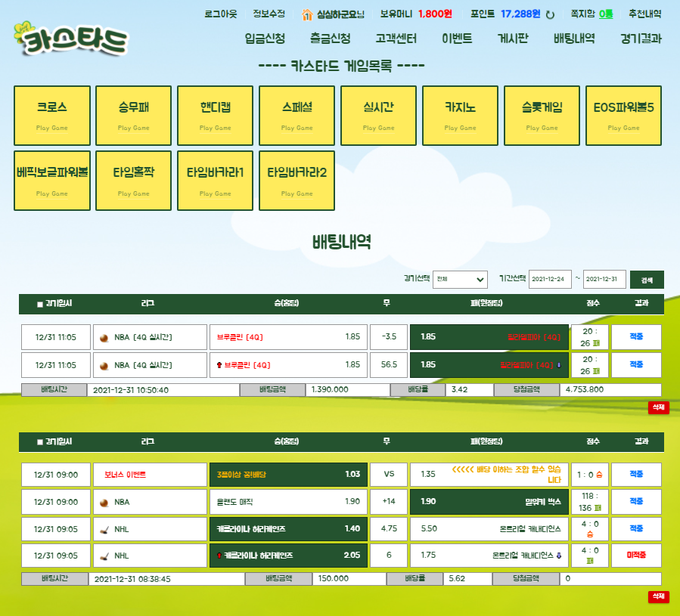Click the 118 : 136 score cell

pyautogui.click(x=590, y=502)
